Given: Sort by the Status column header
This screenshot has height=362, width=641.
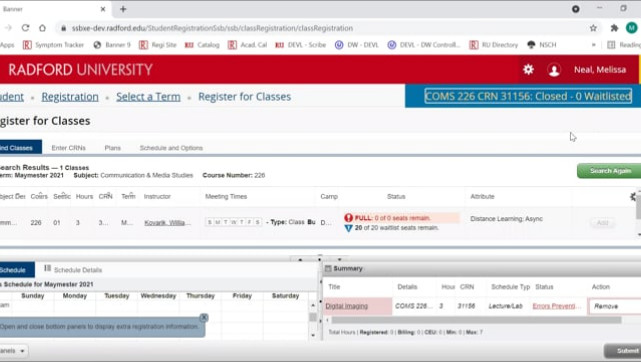Looking at the screenshot, I should point(396,197).
